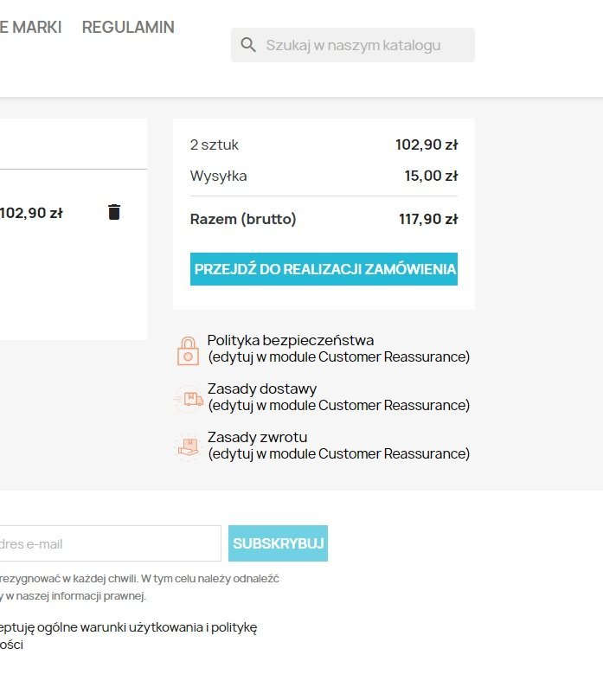
Task: Proceed with PRZEJDŹ DO REALIZACJI ZAMÓWIENIA button
Action: (x=324, y=269)
